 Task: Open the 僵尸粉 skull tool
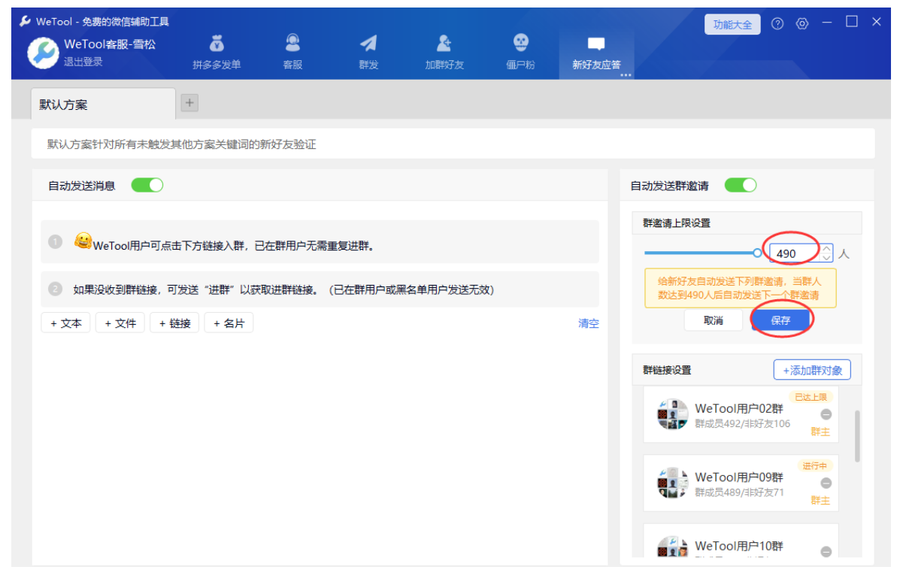coord(520,52)
